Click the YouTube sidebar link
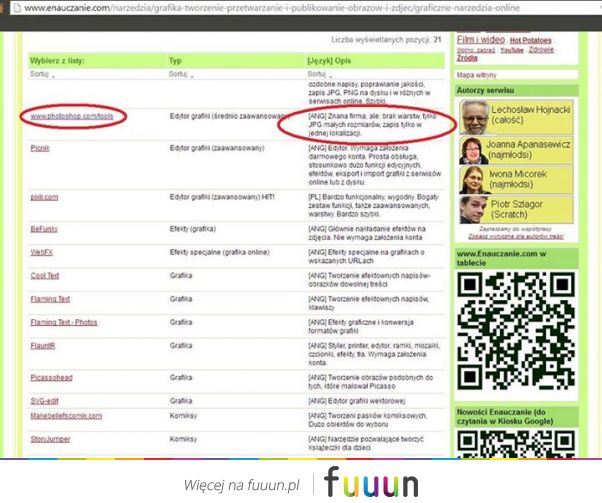This screenshot has height=503, width=602. [512, 50]
